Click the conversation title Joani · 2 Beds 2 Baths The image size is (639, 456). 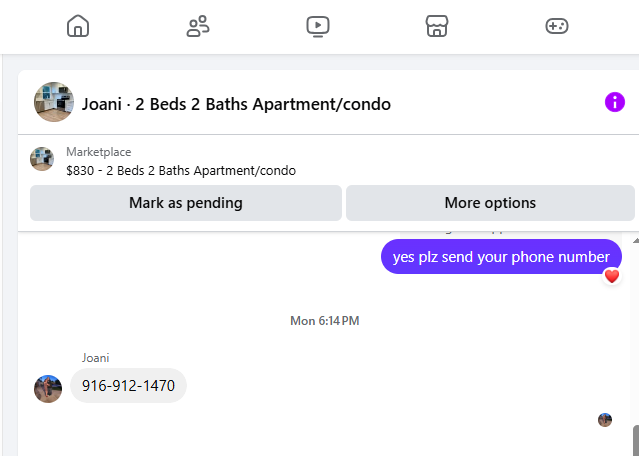click(x=236, y=104)
